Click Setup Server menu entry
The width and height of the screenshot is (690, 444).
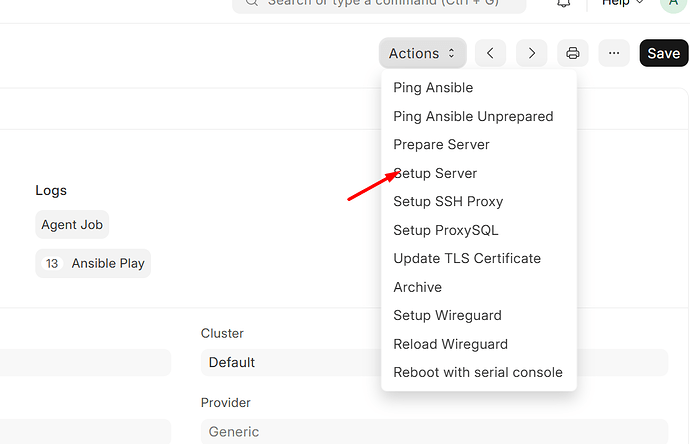pyautogui.click(x=435, y=173)
